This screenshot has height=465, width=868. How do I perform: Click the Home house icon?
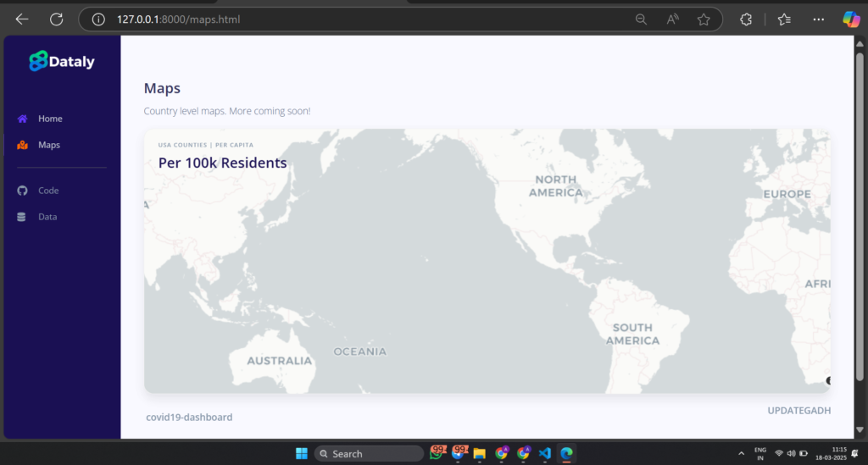pos(22,119)
